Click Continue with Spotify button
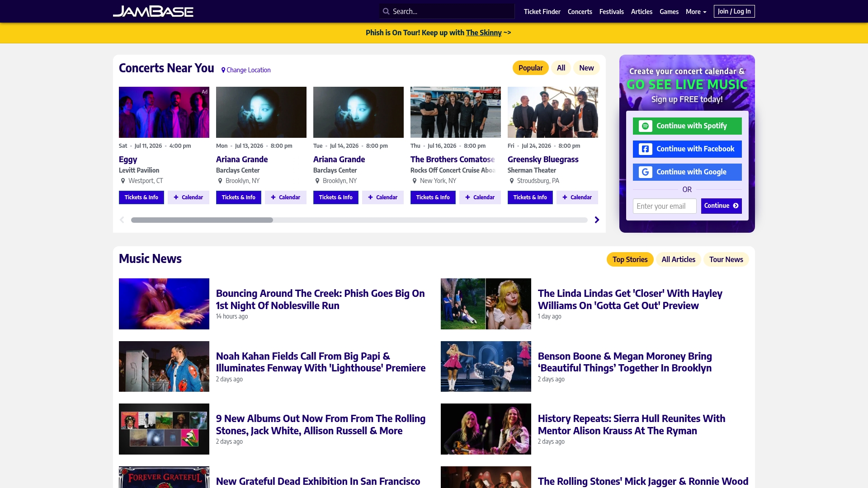The height and width of the screenshot is (488, 868). [687, 126]
